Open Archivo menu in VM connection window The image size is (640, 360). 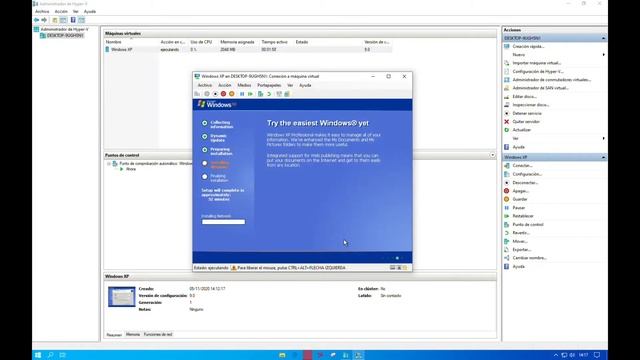204,85
